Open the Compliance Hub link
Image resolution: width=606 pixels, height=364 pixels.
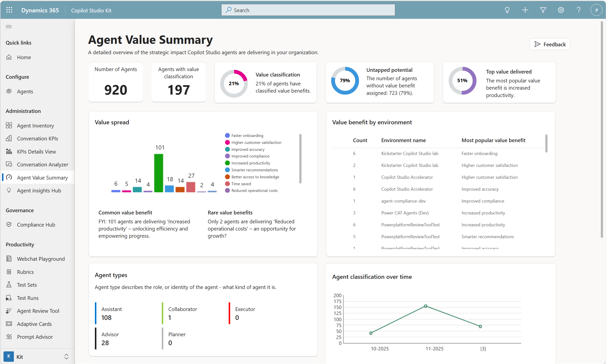point(36,225)
